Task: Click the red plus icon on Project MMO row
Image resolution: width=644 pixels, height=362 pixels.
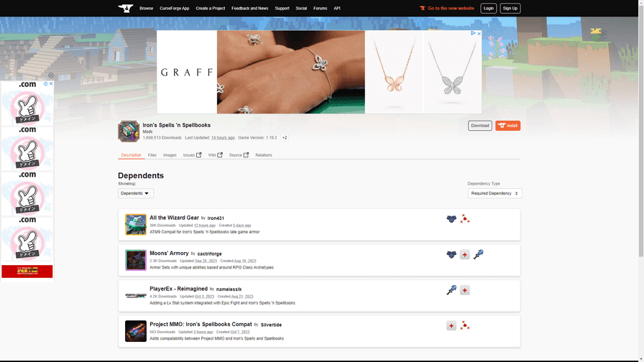Action: click(451, 326)
